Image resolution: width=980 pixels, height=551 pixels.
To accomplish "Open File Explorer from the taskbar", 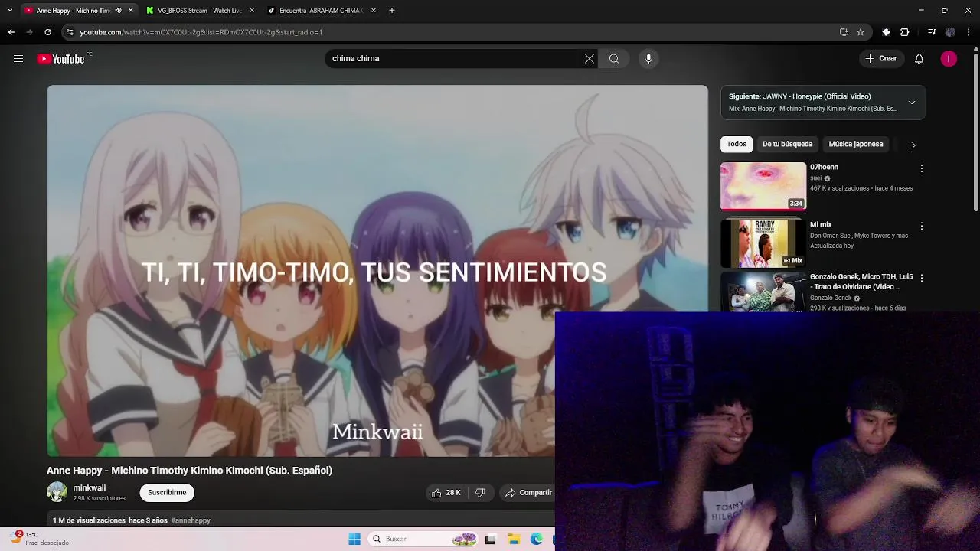I will (514, 539).
